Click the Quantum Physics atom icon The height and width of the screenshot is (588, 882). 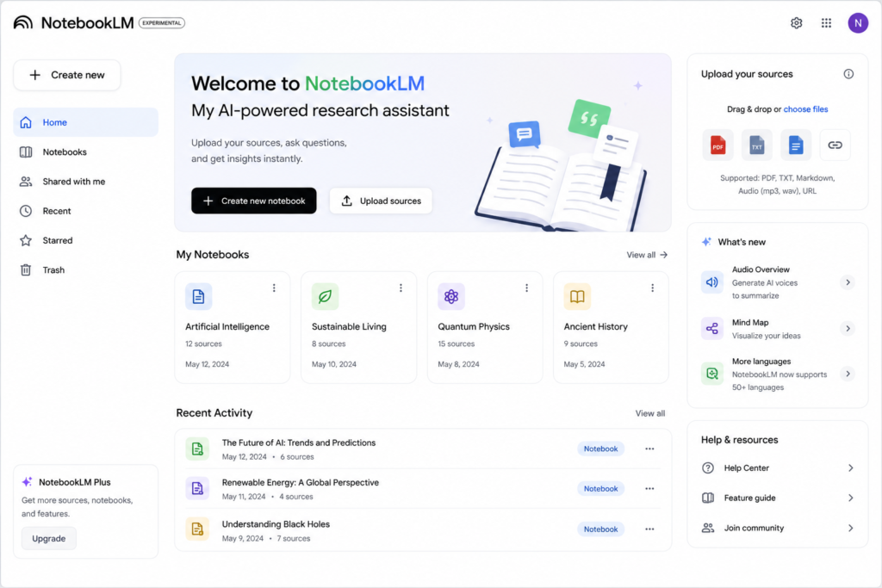451,296
